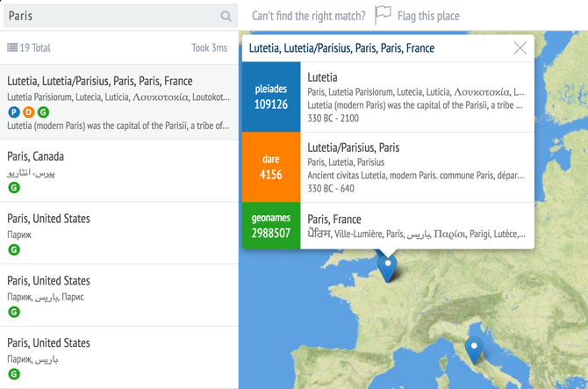The height and width of the screenshot is (389, 588).
Task: Click the green G badge under Paris, Canada
Action: click(14, 187)
